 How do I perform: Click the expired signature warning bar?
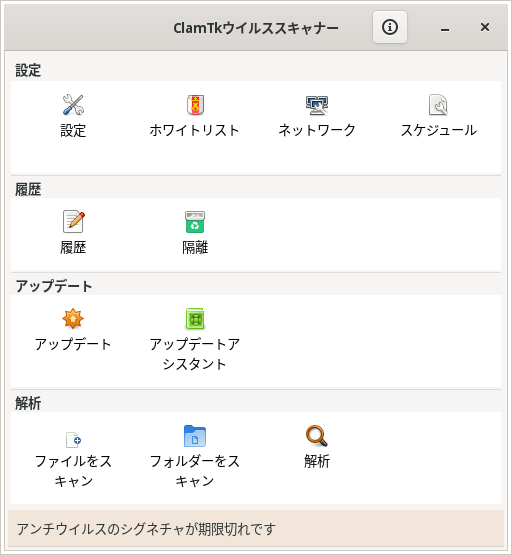(x=256, y=529)
